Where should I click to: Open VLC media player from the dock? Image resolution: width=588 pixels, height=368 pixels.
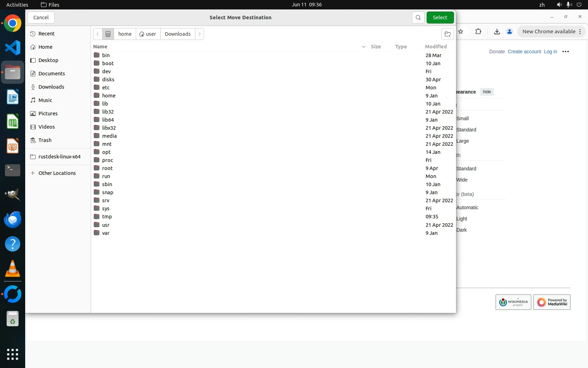pyautogui.click(x=13, y=269)
